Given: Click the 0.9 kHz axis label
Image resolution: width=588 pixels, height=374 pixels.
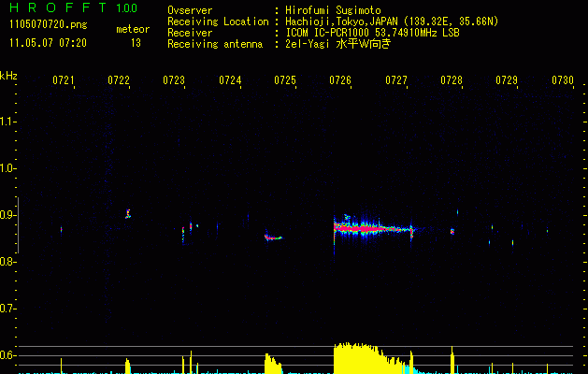Looking at the screenshot, I should 6,215.
